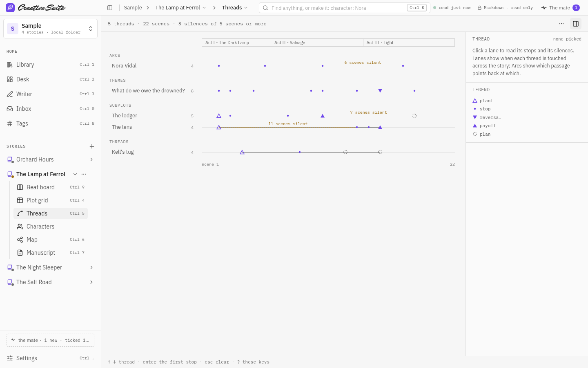Image resolution: width=588 pixels, height=368 pixels.
Task: Toggle the right inspector panel icon
Action: pos(576,24)
